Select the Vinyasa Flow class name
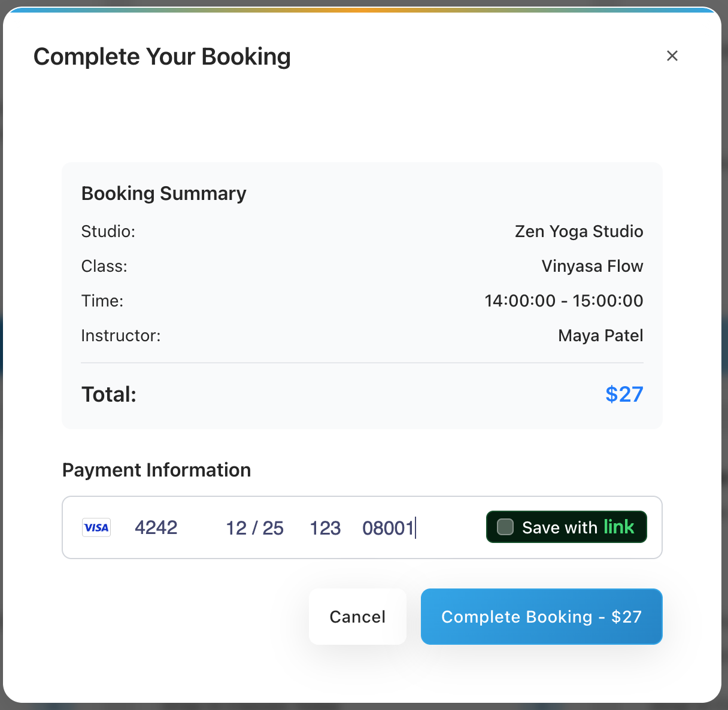728x710 pixels. pyautogui.click(x=592, y=266)
